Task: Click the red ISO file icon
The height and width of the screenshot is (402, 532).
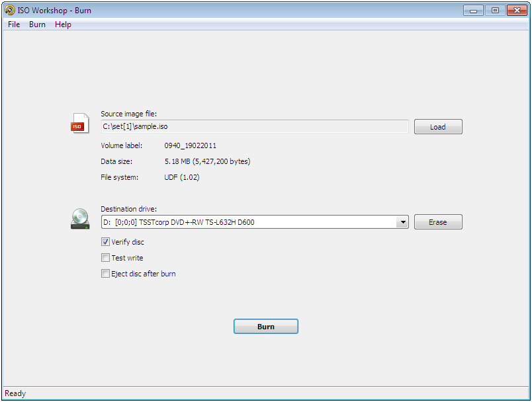Action: 79,123
